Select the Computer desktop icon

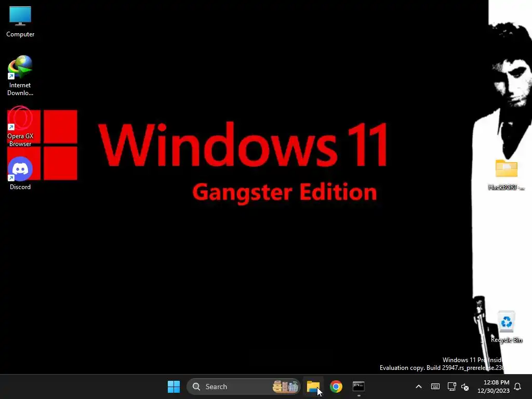[x=20, y=22]
